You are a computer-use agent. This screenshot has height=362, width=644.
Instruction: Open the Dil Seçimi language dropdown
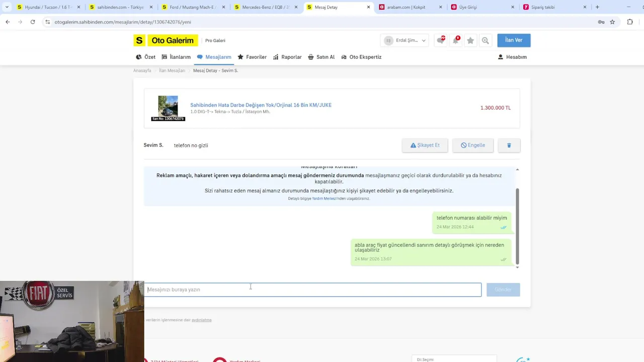click(454, 359)
